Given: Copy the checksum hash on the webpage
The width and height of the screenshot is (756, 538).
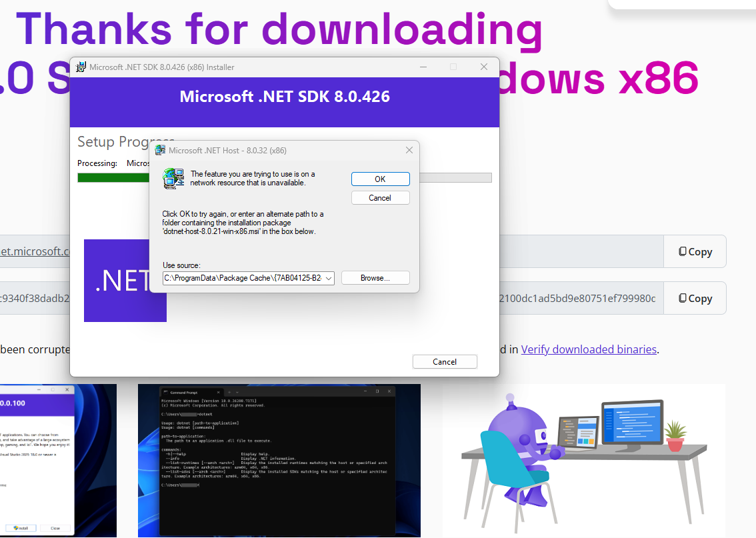Looking at the screenshot, I should (695, 299).
